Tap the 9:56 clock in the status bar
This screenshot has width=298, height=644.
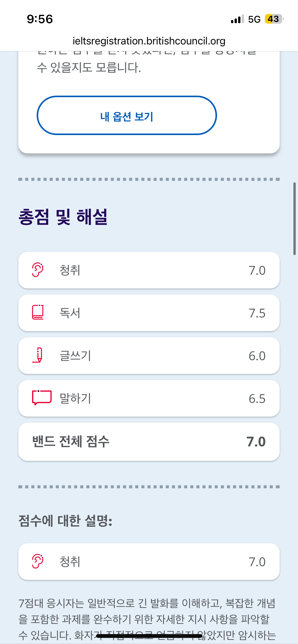point(40,19)
